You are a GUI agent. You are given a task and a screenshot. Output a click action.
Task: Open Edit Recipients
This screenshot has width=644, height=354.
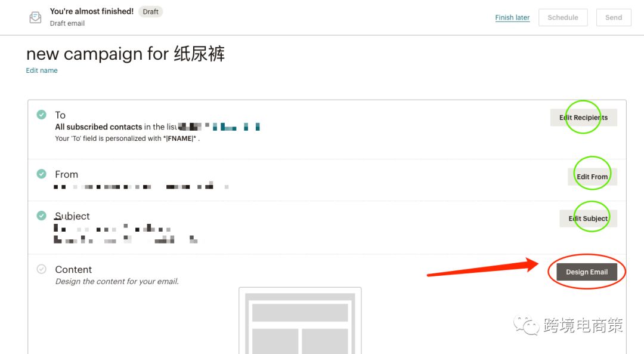583,118
